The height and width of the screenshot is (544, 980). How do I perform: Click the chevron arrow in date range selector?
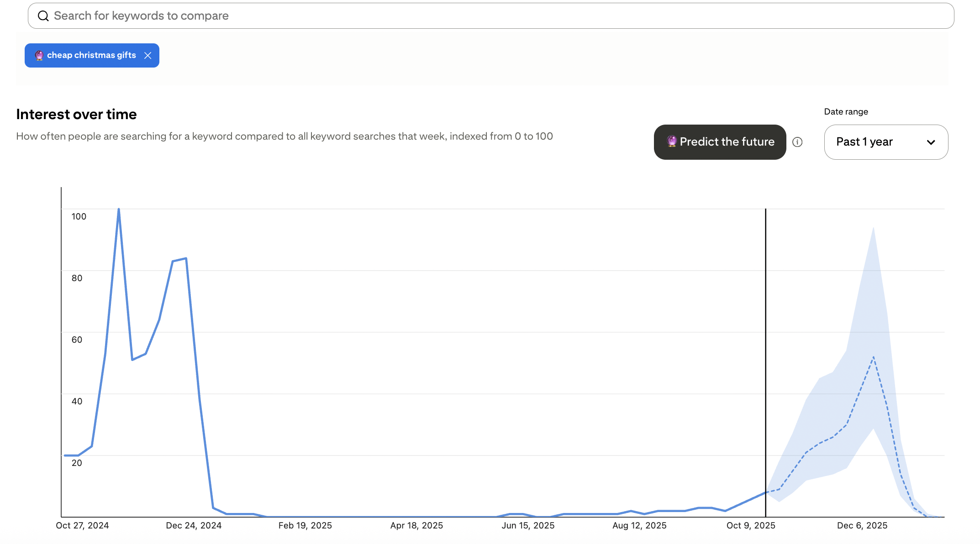[931, 142]
